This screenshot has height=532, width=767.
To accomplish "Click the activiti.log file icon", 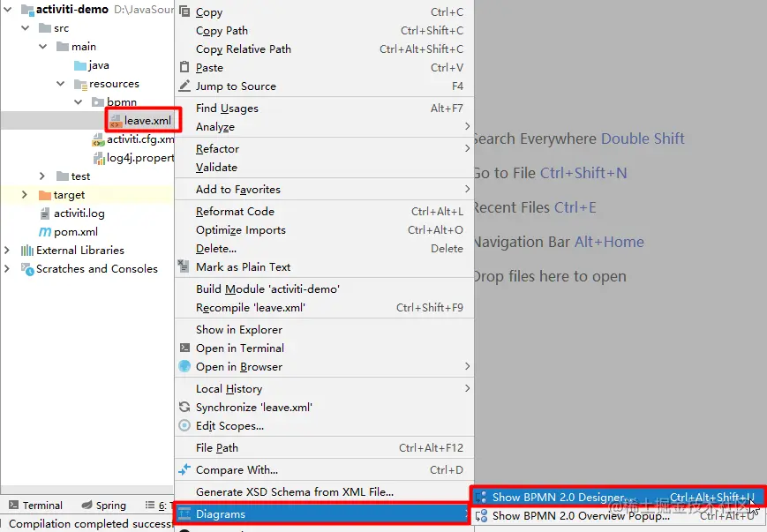I will (x=44, y=214).
